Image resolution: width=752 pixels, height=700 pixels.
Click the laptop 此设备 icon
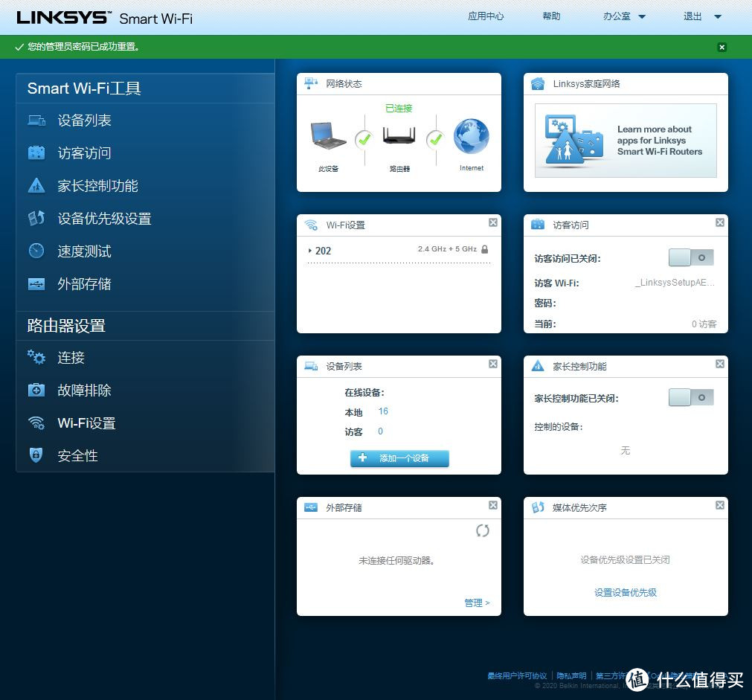click(329, 135)
